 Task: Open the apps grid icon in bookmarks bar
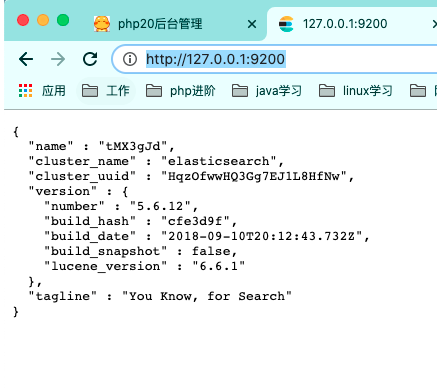click(26, 91)
